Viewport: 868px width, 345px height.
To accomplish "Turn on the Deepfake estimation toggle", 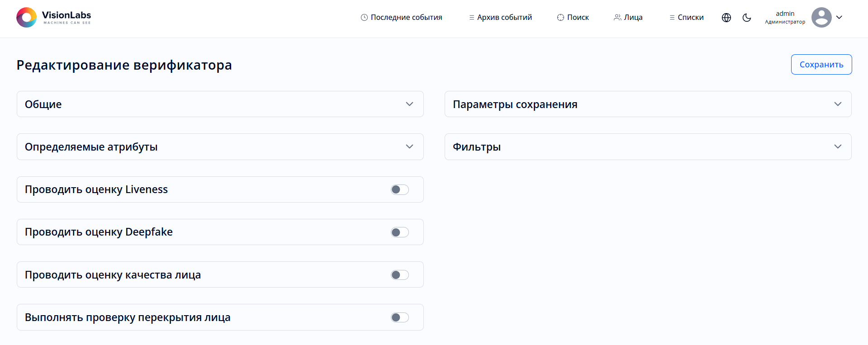I will coord(399,232).
